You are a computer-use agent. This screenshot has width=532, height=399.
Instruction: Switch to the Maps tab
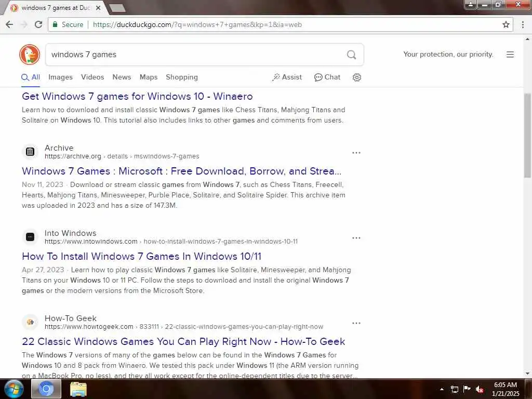tap(149, 77)
